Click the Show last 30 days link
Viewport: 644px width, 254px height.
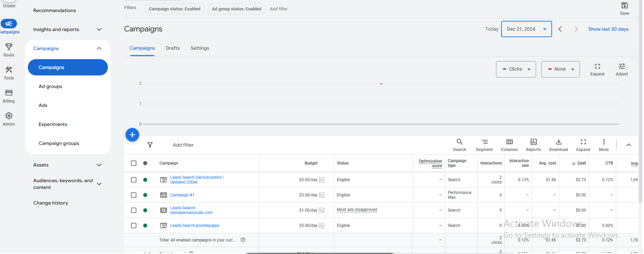[x=608, y=29]
